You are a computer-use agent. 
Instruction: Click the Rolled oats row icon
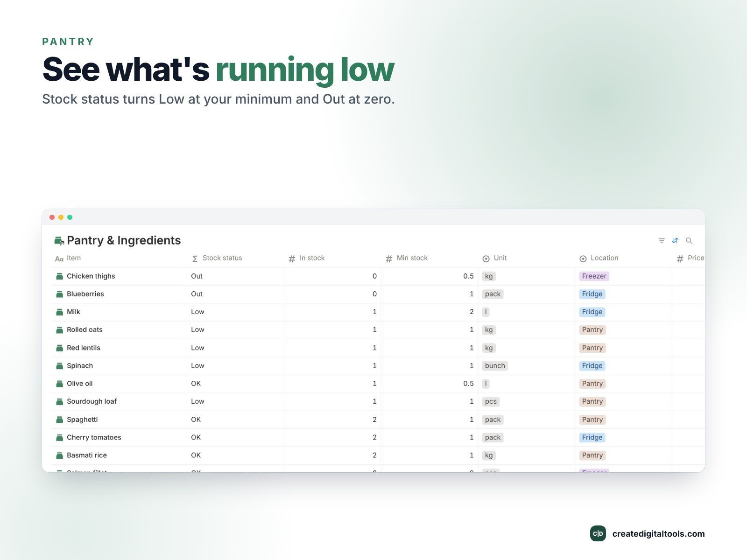click(x=60, y=330)
